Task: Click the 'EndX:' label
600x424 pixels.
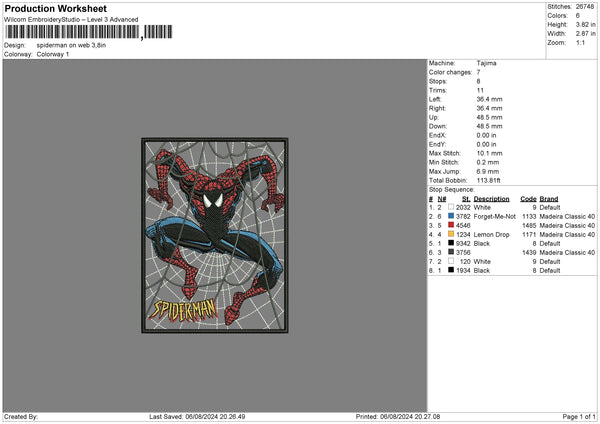Action: [437, 135]
